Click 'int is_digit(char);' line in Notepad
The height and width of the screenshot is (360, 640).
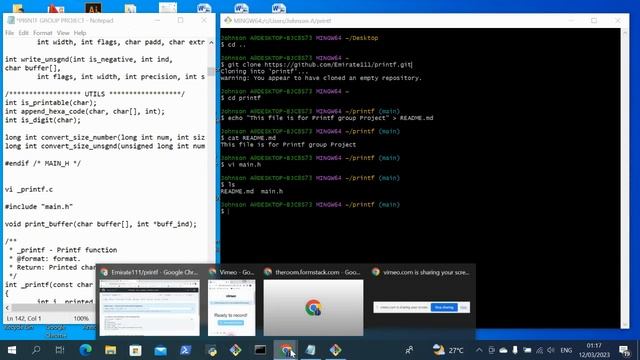[x=43, y=120]
